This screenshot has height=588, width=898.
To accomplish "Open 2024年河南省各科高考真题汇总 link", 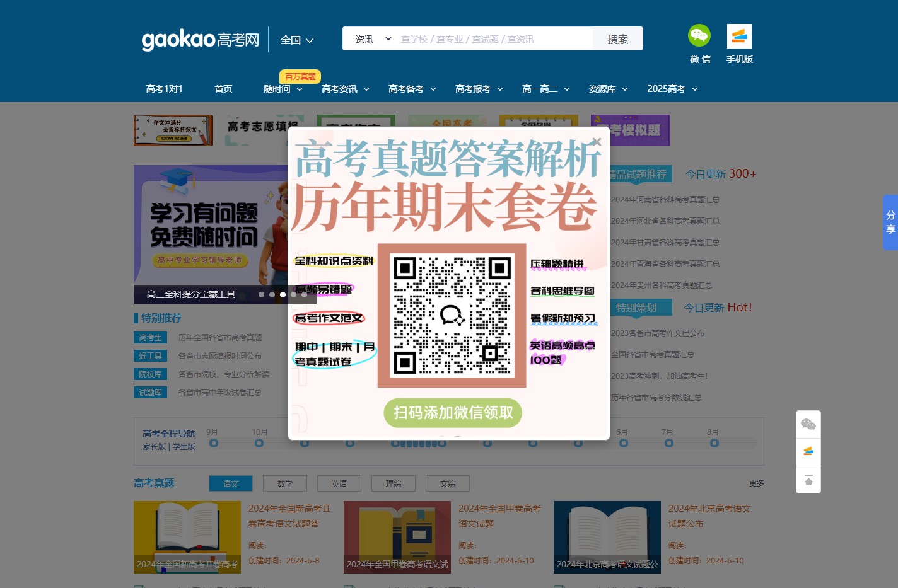I will pos(665,200).
